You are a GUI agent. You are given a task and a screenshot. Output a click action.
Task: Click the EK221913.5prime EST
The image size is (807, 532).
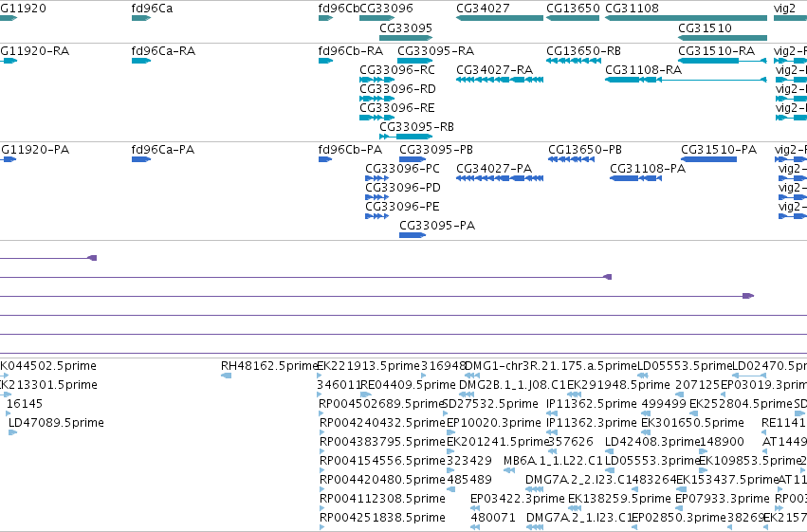coord(320,376)
